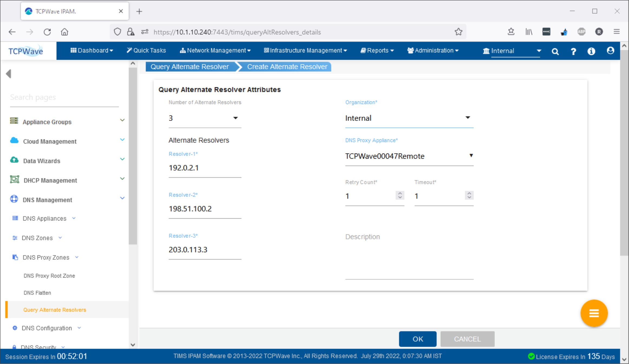Adjust the Retry Count spinner

point(400,195)
